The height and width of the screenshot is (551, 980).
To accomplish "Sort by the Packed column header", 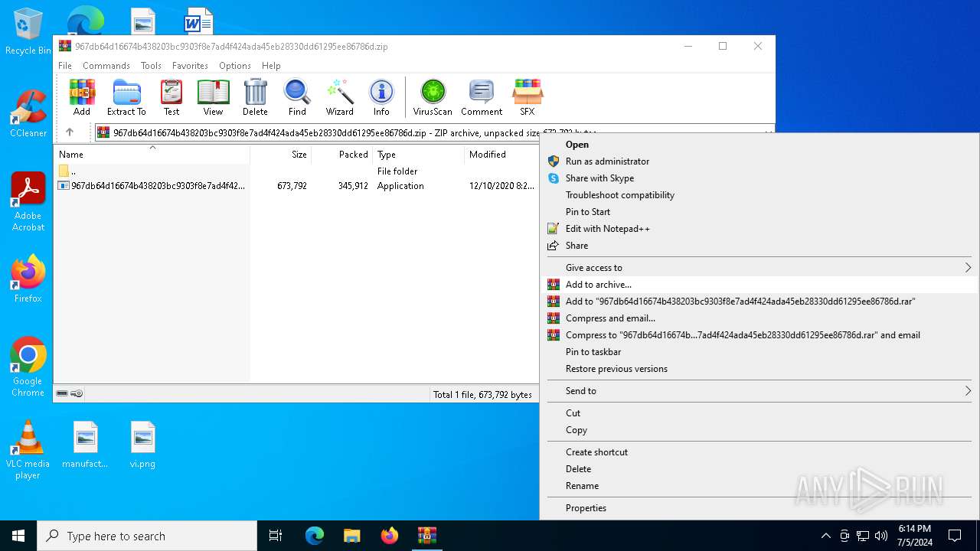I will click(x=342, y=154).
